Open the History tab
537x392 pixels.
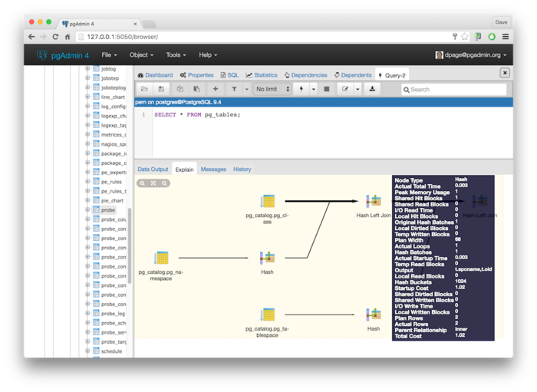click(x=242, y=169)
